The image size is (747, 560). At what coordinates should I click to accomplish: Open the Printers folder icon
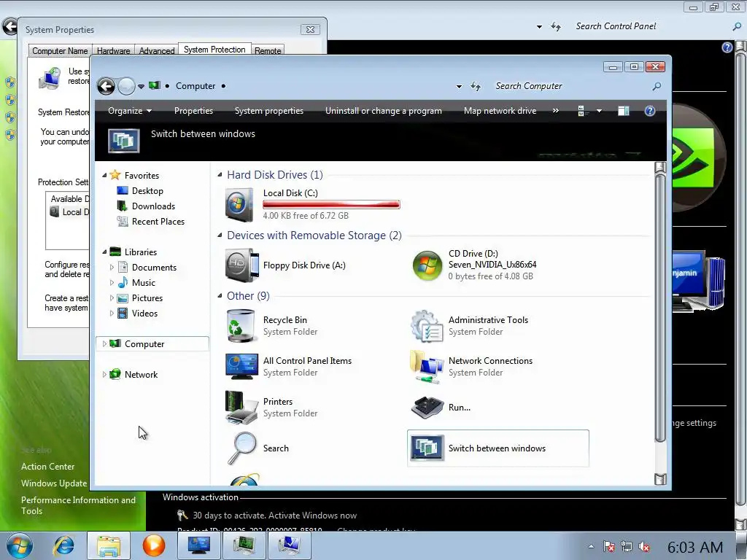pos(241,407)
